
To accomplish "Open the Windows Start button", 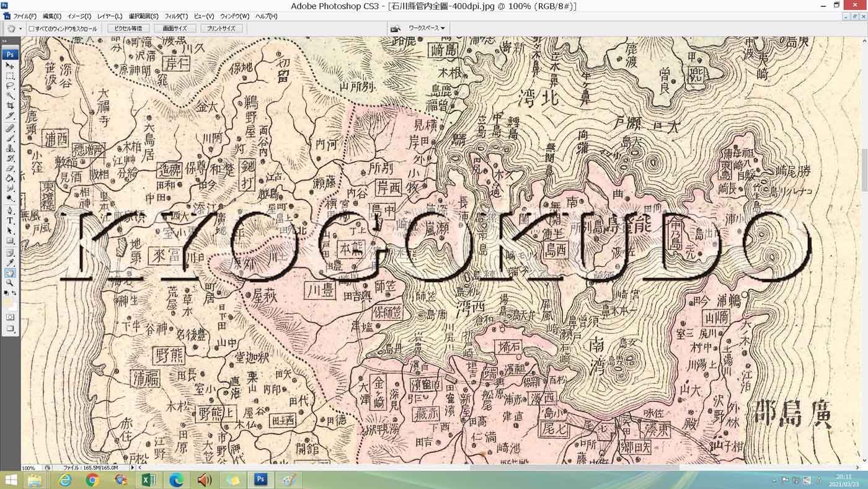I will tap(11, 480).
